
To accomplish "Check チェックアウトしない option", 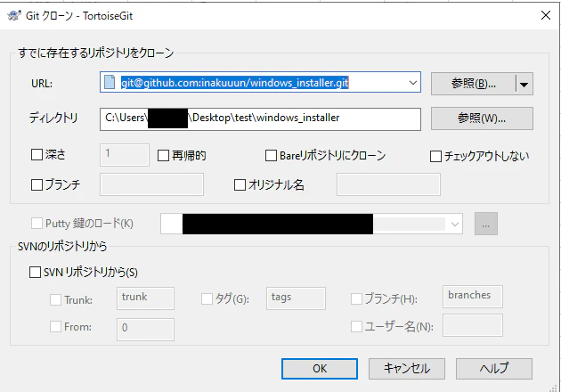I will coord(435,156).
